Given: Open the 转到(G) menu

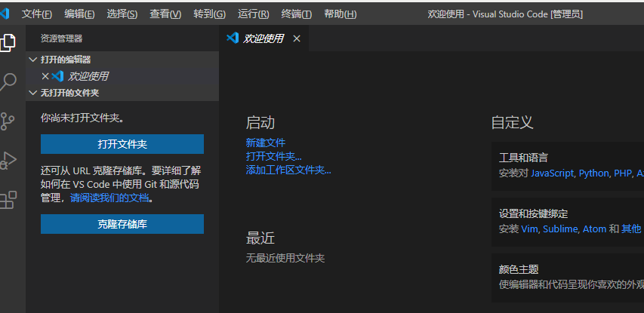Looking at the screenshot, I should coord(209,14).
